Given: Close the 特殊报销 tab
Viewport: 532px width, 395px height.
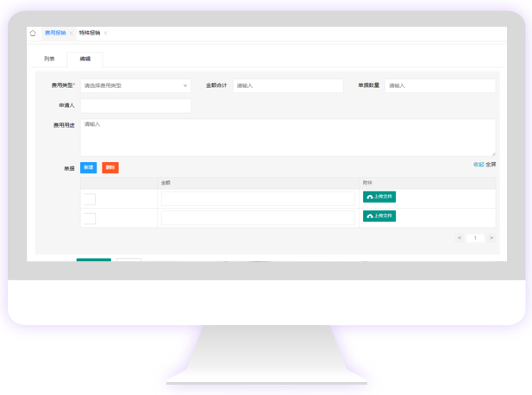Looking at the screenshot, I should click(105, 33).
